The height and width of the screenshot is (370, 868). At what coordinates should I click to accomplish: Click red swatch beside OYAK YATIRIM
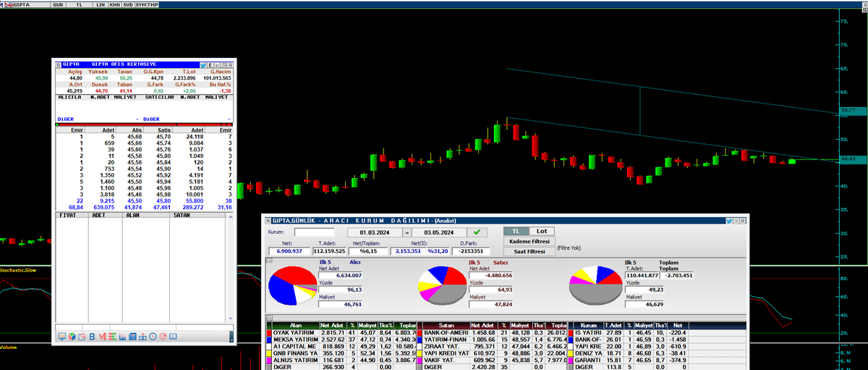pyautogui.click(x=268, y=333)
